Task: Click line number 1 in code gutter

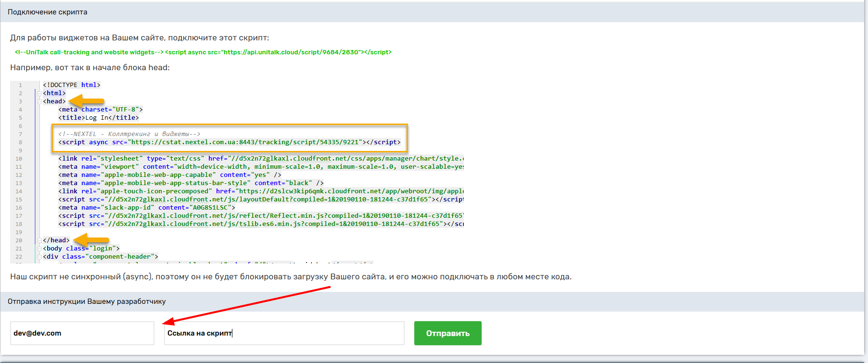Action: (20, 85)
